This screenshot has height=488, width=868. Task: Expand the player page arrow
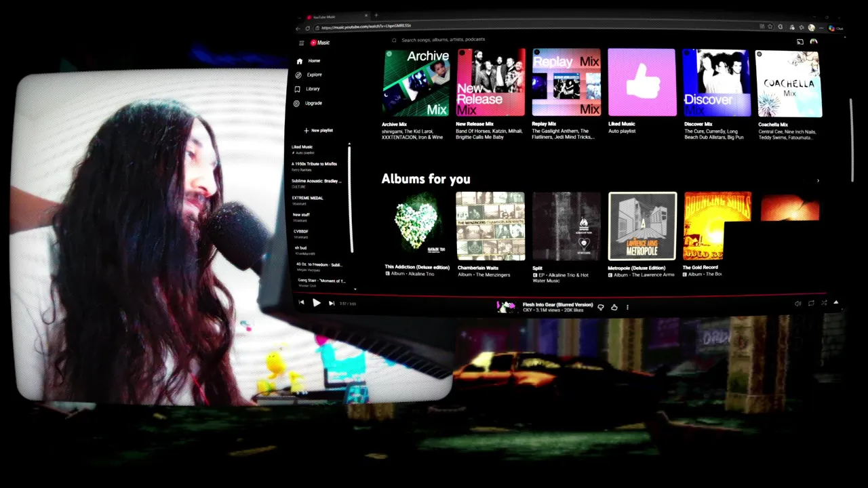tap(836, 302)
